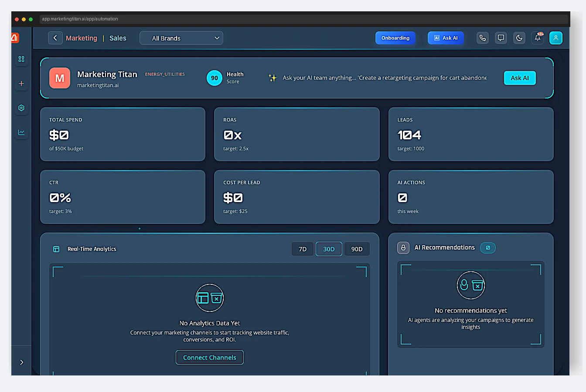Click the zero count badge beside AI Recommendations

488,248
